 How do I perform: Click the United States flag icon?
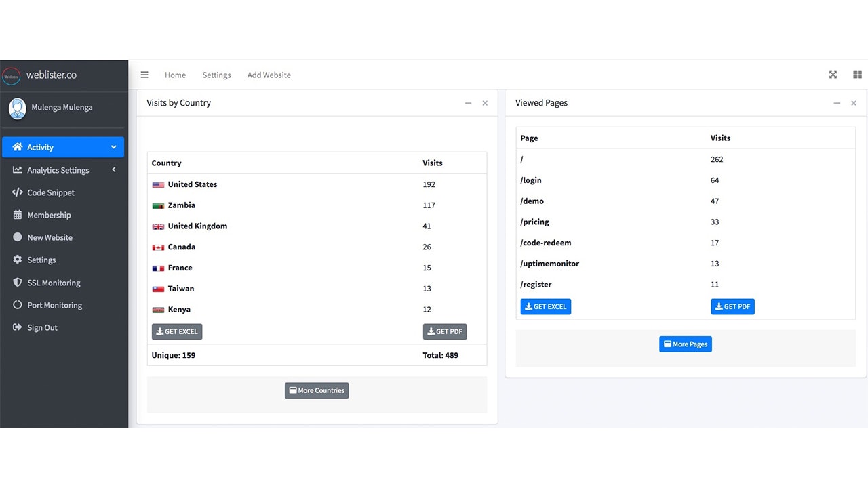point(158,184)
